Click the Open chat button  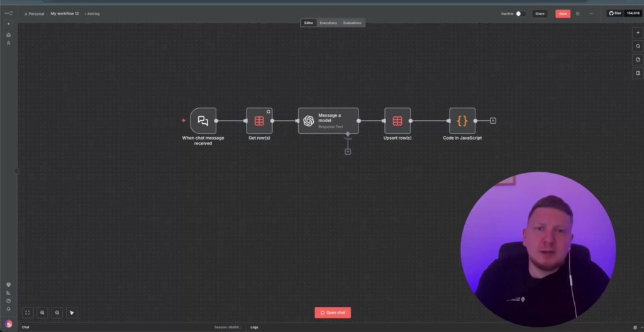click(x=333, y=313)
